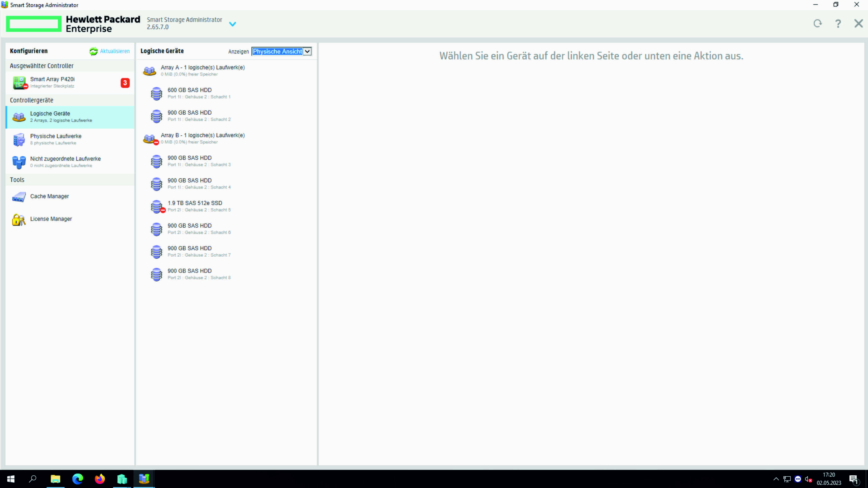Open the red alert badge showing 3
868x488 pixels.
(x=125, y=83)
